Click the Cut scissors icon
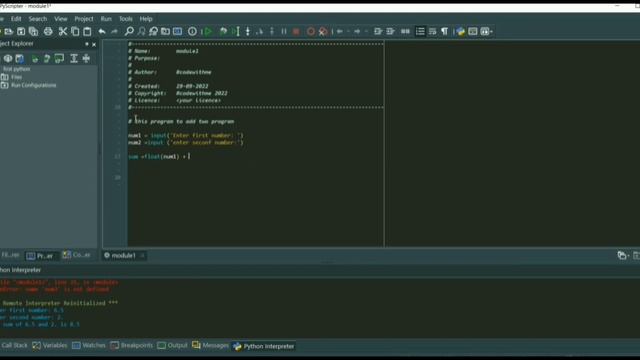640x360 pixels. point(63,31)
